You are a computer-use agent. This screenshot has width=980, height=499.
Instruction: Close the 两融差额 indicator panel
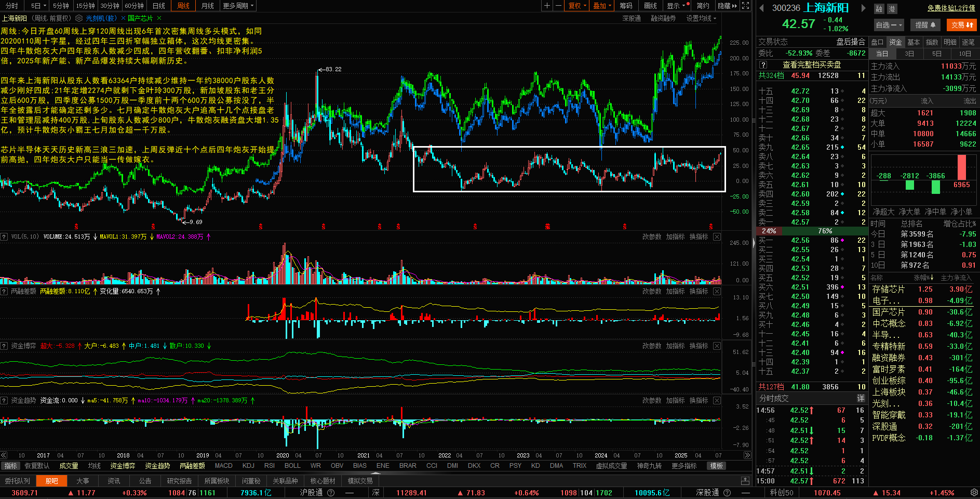(717, 291)
